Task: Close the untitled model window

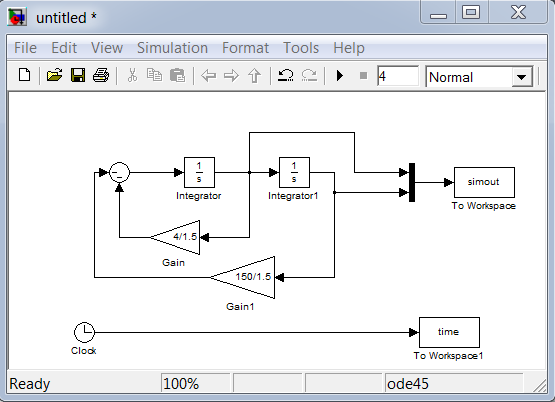Action: [x=518, y=12]
